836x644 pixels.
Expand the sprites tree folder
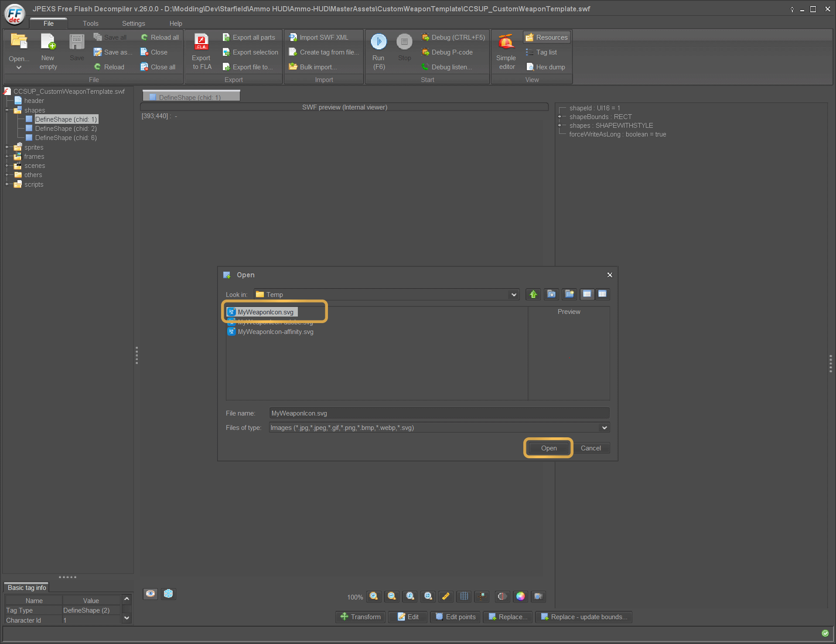tap(7, 147)
